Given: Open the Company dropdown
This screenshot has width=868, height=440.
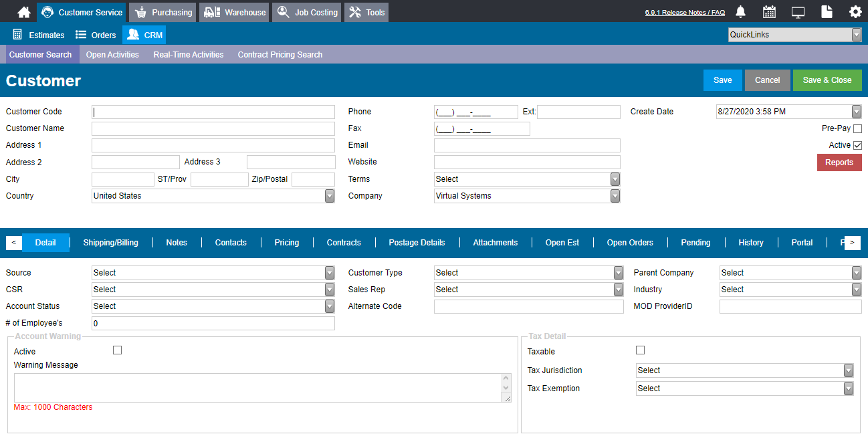Looking at the screenshot, I should coord(527,196).
